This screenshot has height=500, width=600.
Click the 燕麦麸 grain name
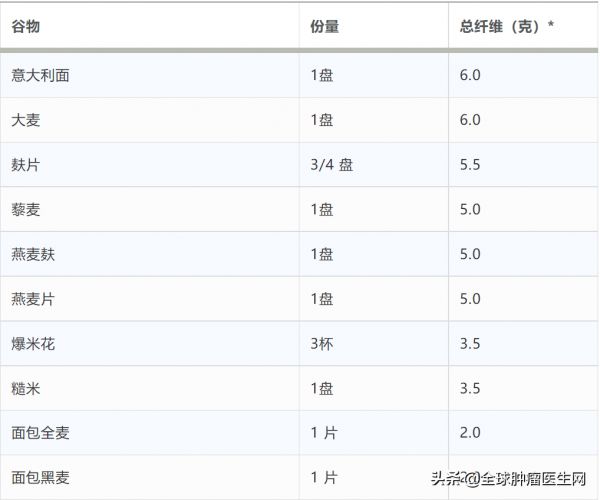33,254
